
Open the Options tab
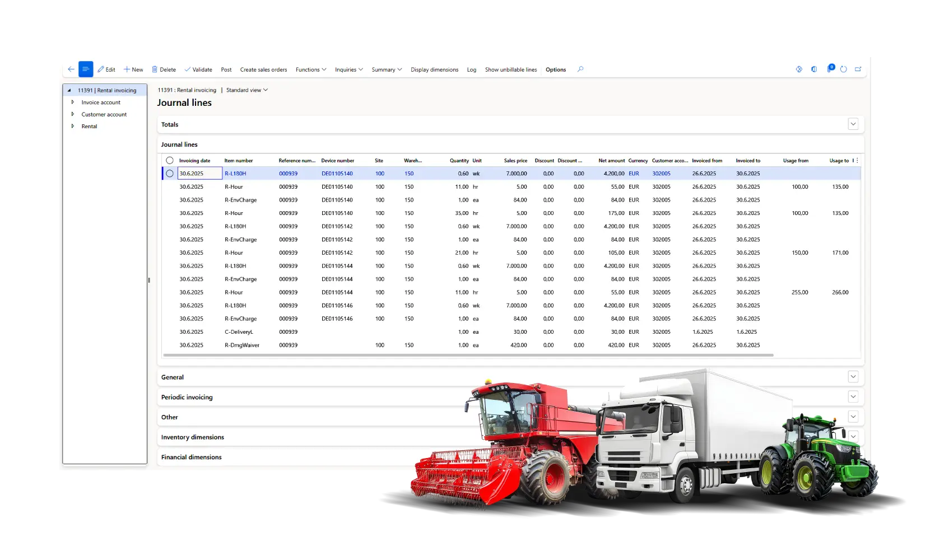coord(556,69)
